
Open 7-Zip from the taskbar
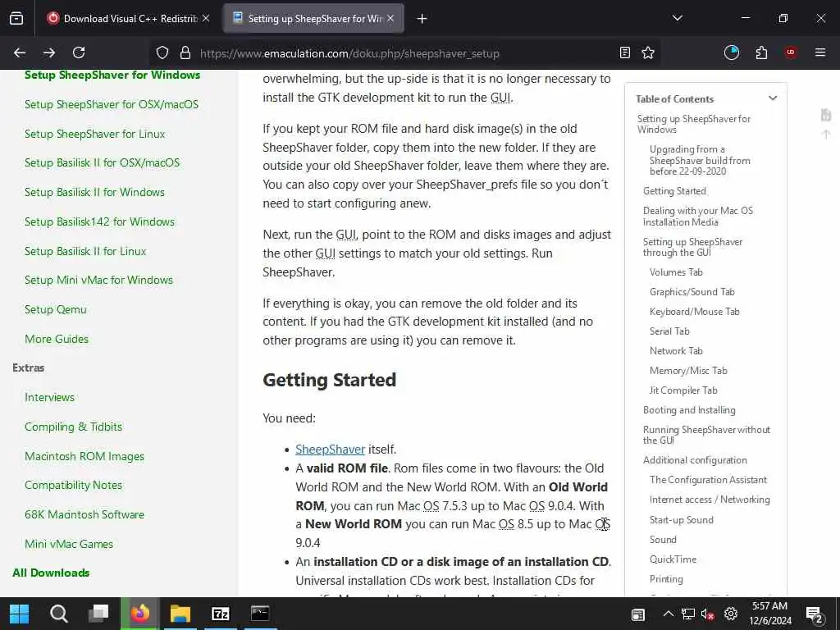(220, 614)
